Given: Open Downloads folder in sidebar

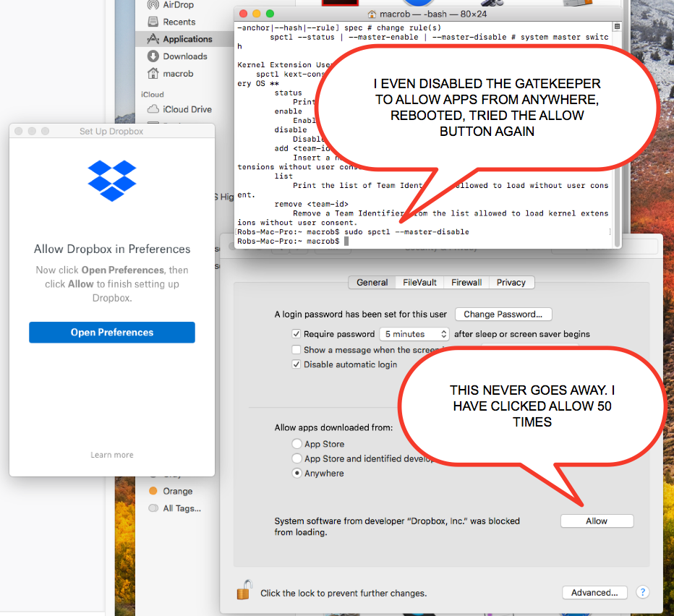Looking at the screenshot, I should pyautogui.click(x=184, y=56).
